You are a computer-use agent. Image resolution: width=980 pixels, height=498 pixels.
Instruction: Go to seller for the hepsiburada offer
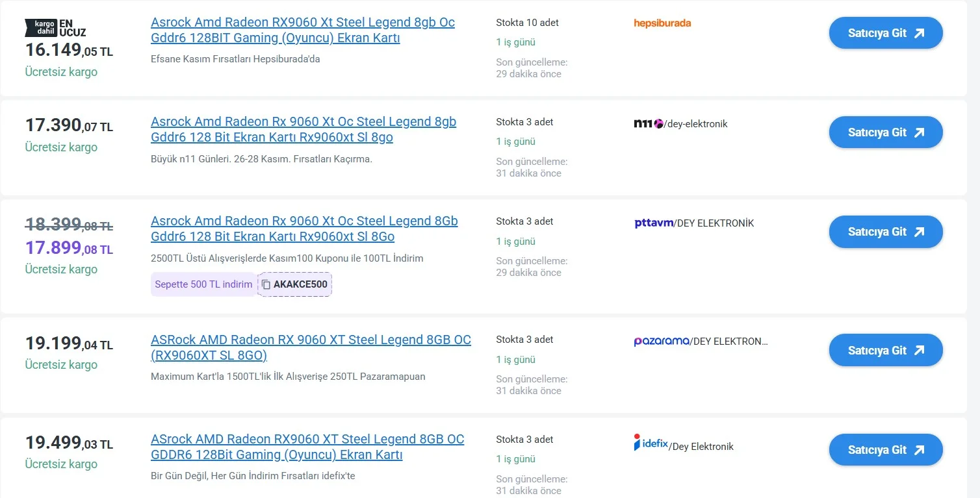(x=886, y=33)
